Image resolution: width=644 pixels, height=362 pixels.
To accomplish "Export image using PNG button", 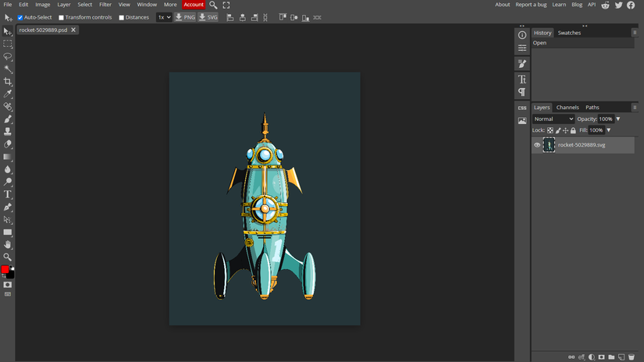I will point(185,17).
